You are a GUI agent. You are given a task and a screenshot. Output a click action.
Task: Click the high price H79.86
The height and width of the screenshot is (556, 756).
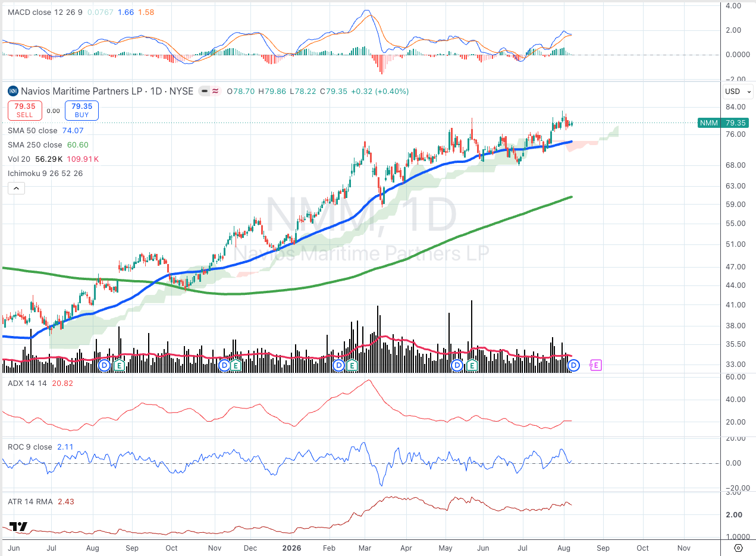pos(273,91)
